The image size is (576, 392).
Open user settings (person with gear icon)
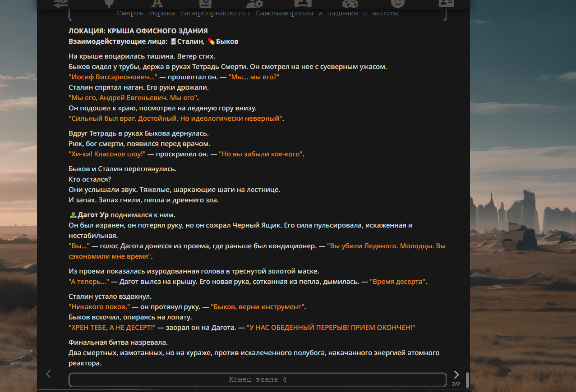point(255,4)
